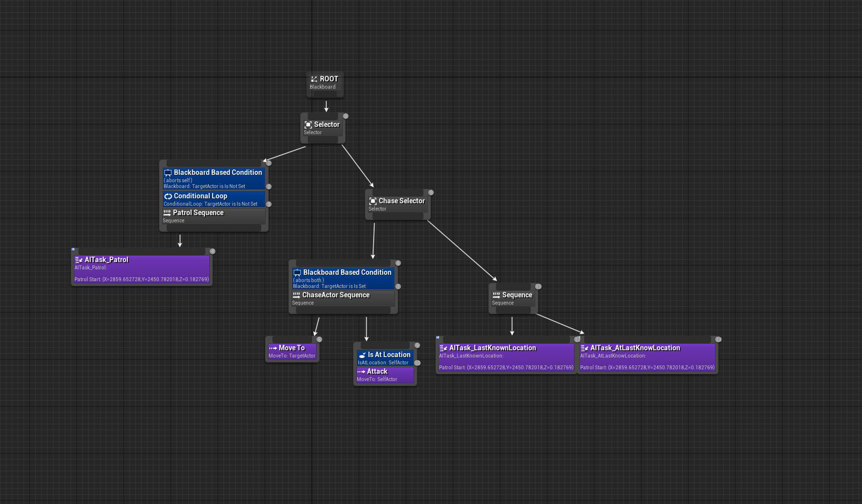Toggle the blue marker on AITask_LastKnownLocation
This screenshot has width=862, height=504.
point(438,338)
